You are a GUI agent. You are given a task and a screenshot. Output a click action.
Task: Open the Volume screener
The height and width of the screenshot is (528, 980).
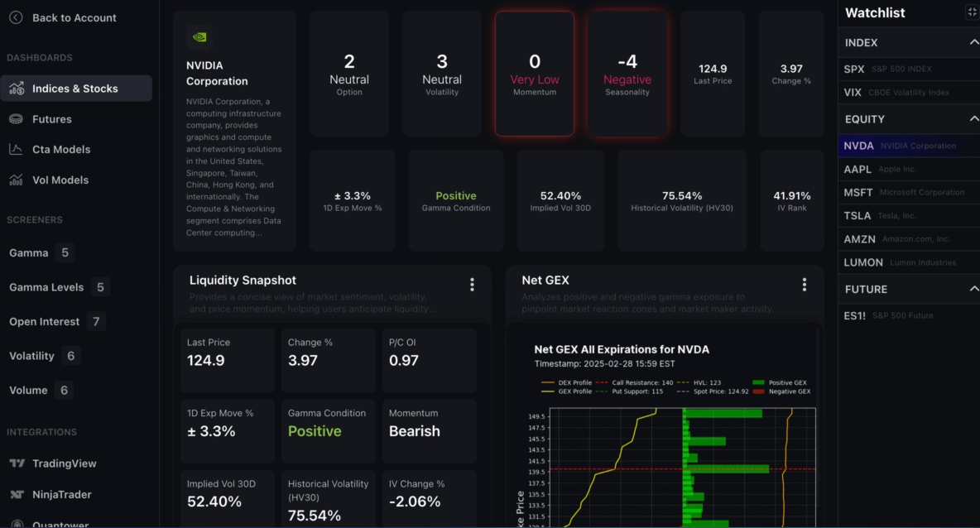tap(41, 390)
